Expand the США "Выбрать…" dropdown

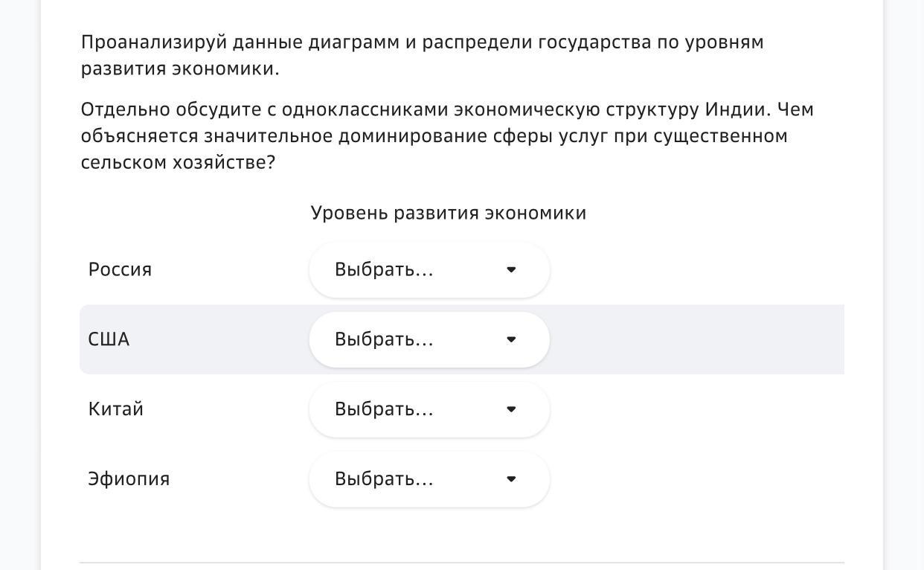(x=429, y=340)
